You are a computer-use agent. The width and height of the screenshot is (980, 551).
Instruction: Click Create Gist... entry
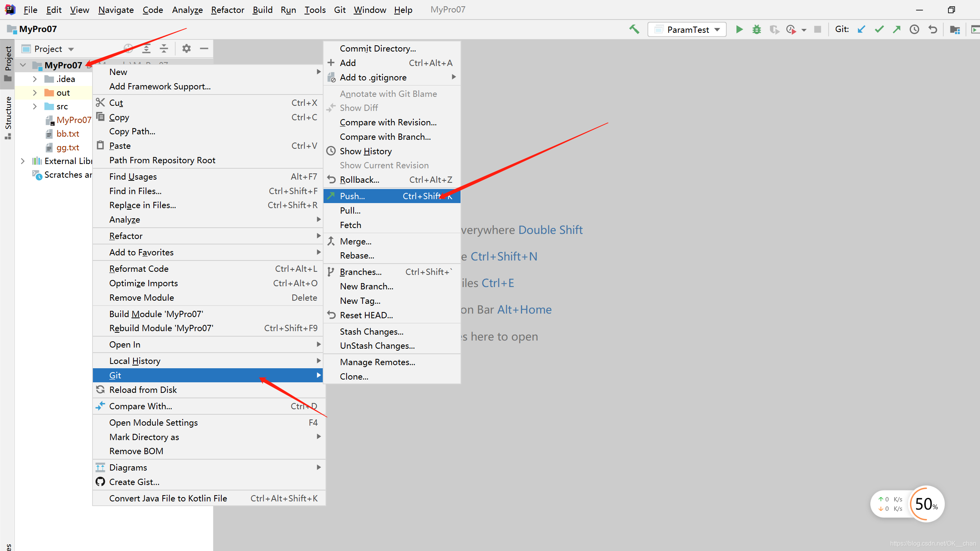pos(208,482)
